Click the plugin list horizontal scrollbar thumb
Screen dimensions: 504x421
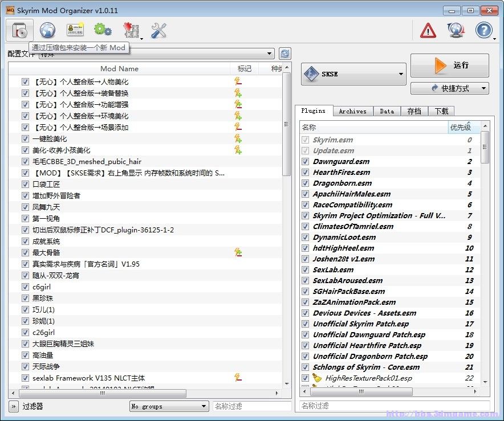[x=361, y=391]
